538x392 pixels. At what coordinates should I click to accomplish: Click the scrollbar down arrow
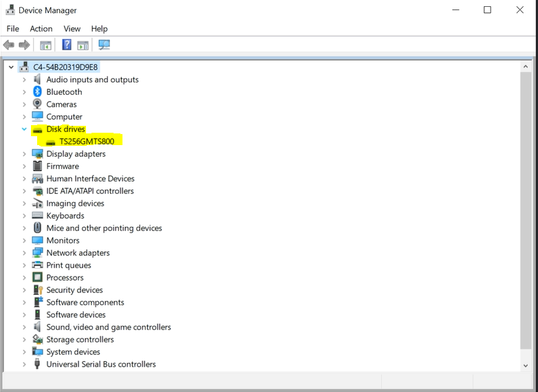pos(526,366)
